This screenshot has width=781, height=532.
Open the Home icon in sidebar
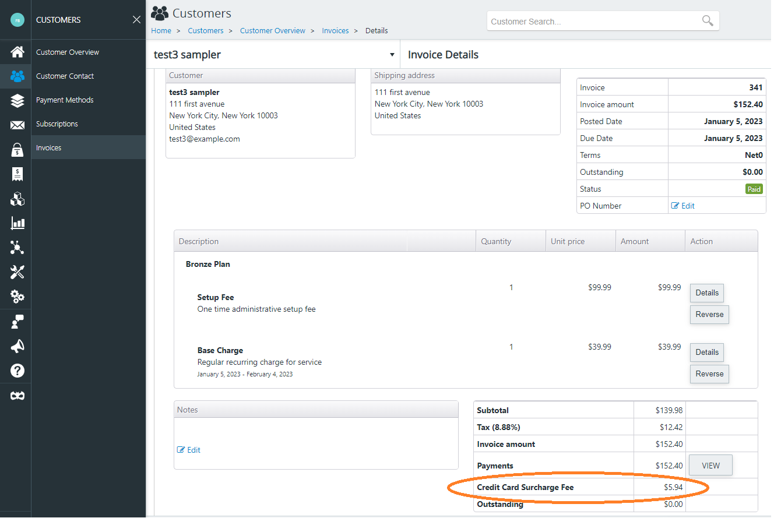(x=17, y=52)
